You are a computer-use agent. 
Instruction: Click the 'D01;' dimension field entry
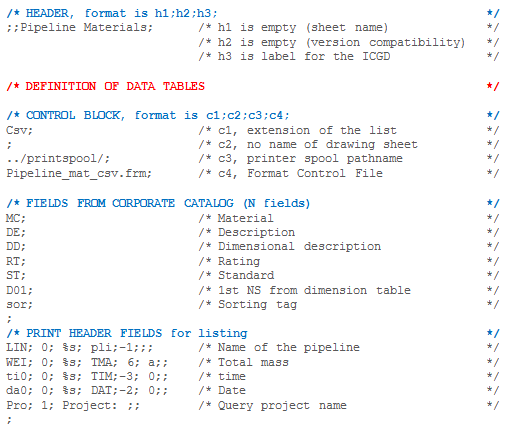tap(19, 290)
